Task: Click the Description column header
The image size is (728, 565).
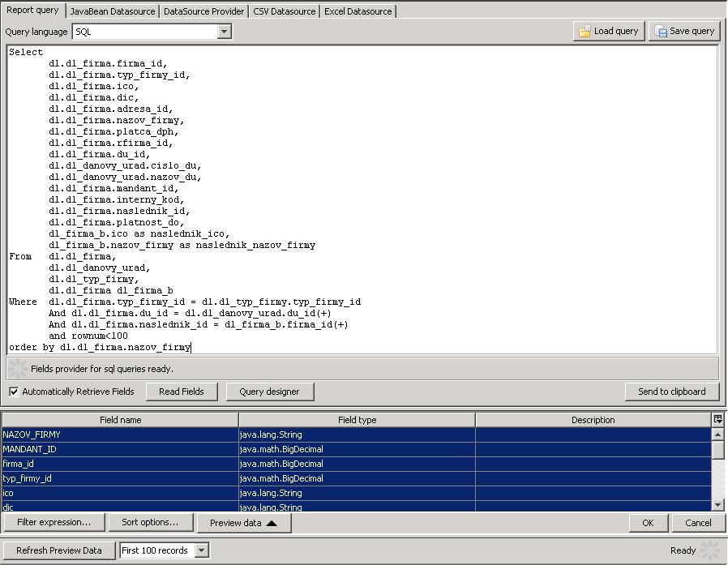Action: click(x=593, y=420)
